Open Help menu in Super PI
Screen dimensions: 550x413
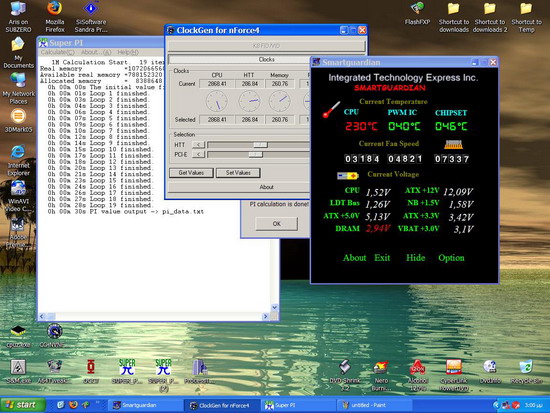pyautogui.click(x=128, y=52)
